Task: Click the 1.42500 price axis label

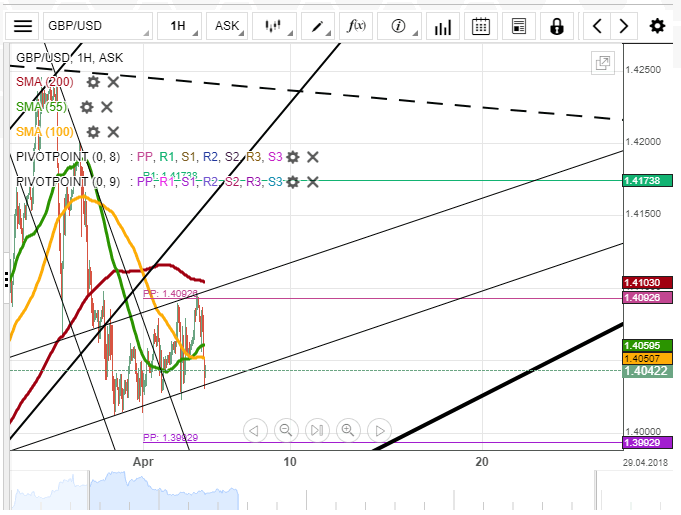Action: click(x=643, y=70)
